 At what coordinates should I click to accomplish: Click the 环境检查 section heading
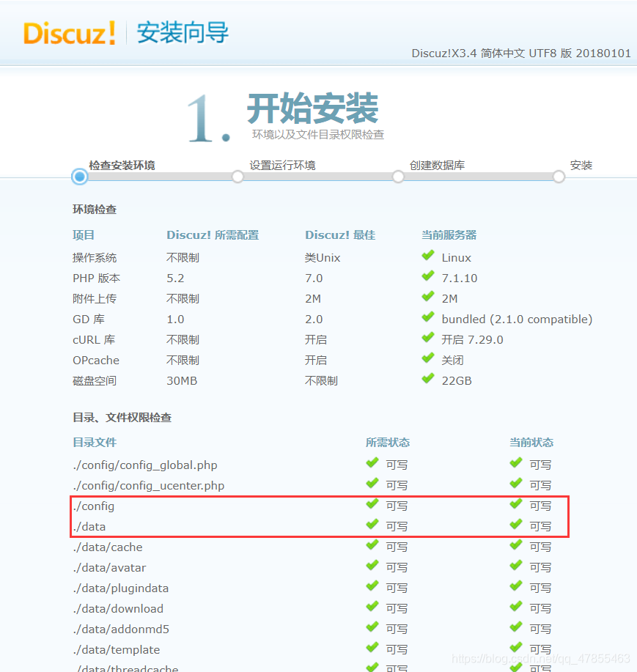[x=95, y=210]
